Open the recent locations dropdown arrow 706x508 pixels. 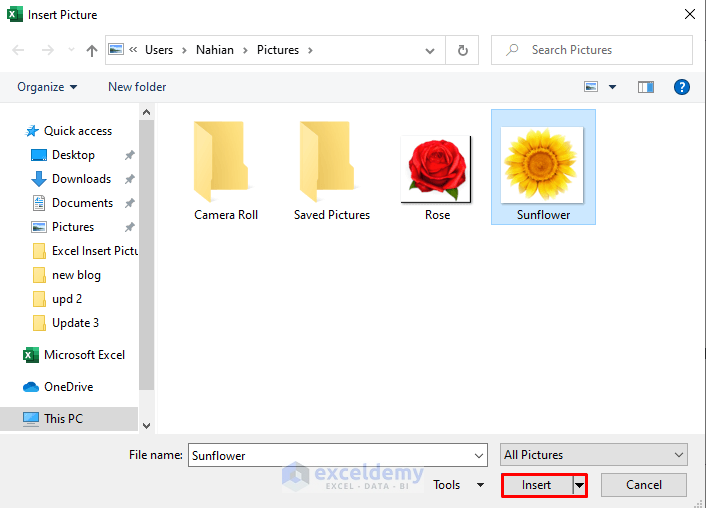[71, 50]
